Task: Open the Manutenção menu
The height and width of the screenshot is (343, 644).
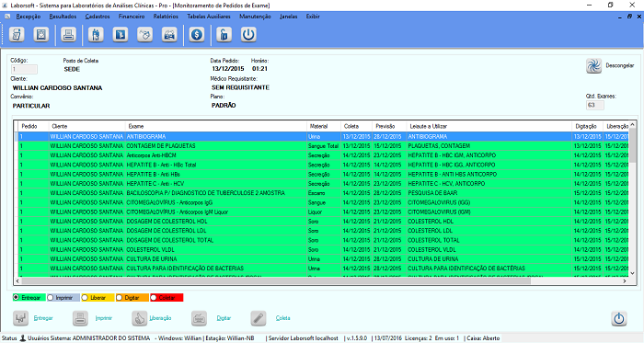Action: coord(255,17)
